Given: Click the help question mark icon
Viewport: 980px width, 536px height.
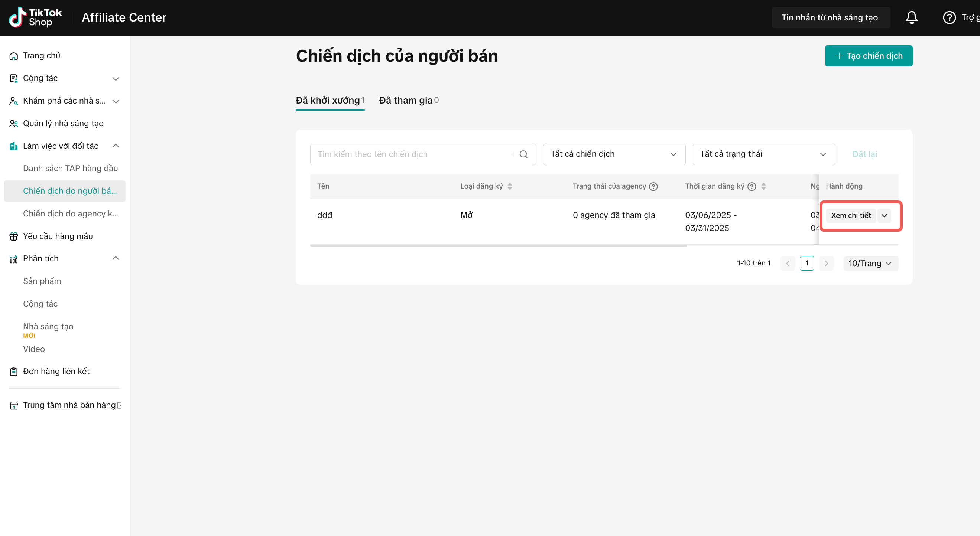Looking at the screenshot, I should (949, 17).
